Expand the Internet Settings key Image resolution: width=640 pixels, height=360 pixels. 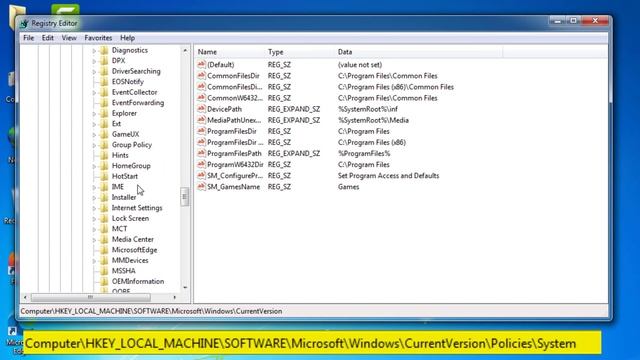click(94, 209)
